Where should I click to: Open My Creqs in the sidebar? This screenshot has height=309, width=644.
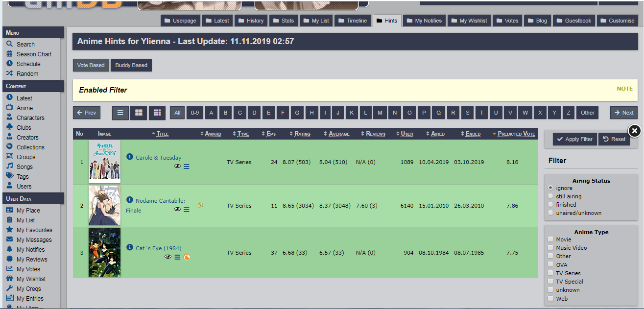(29, 288)
